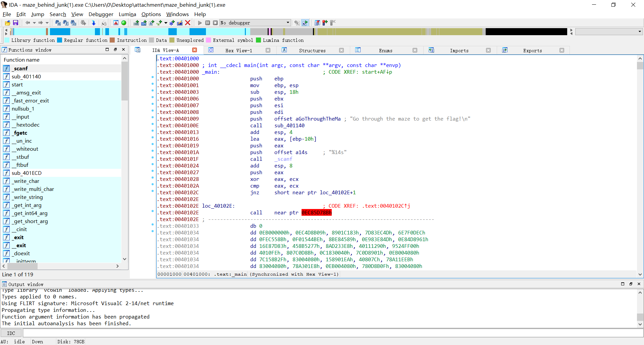The height and width of the screenshot is (345, 644).
Task: Open the File menu
Action: [7, 14]
